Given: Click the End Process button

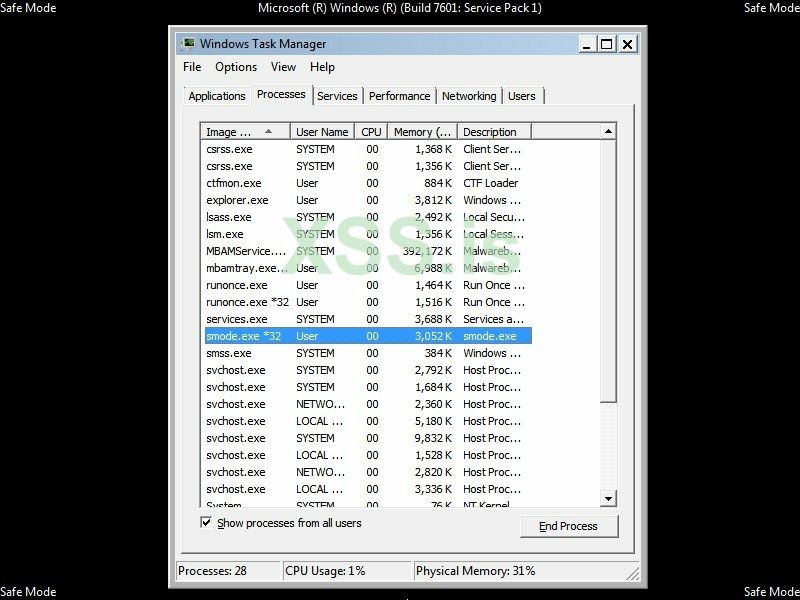Looking at the screenshot, I should pyautogui.click(x=569, y=526).
